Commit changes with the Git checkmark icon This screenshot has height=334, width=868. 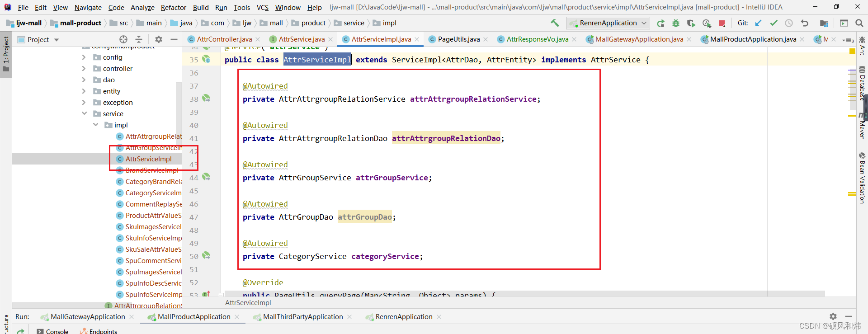point(774,23)
